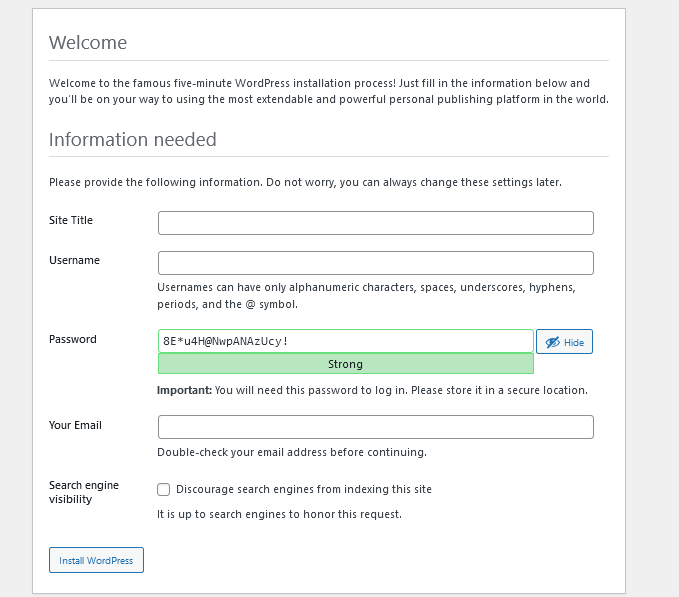Click the Welcome heading

click(x=88, y=42)
